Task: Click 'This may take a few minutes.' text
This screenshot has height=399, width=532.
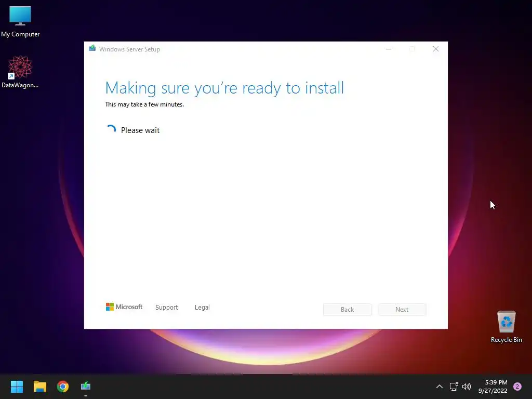Action: (x=144, y=104)
